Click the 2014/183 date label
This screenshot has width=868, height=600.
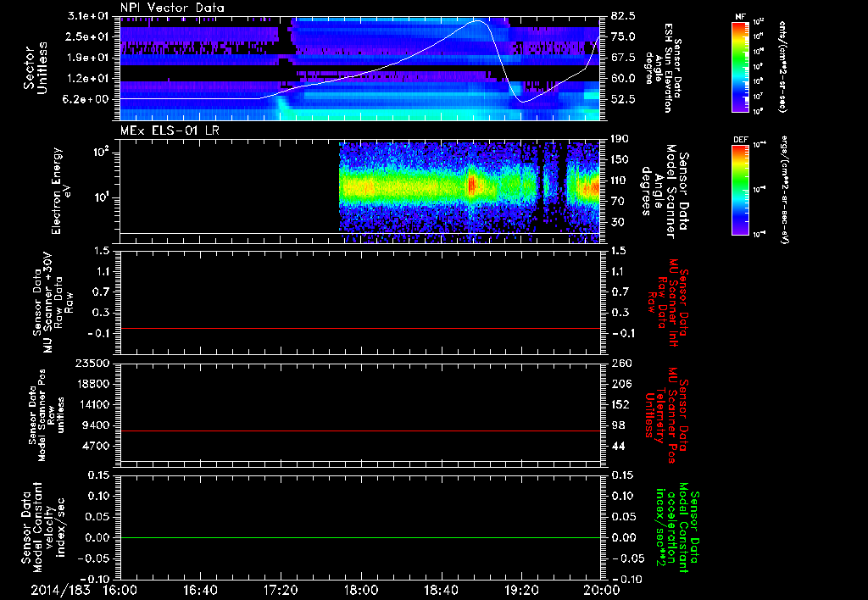pos(60,590)
